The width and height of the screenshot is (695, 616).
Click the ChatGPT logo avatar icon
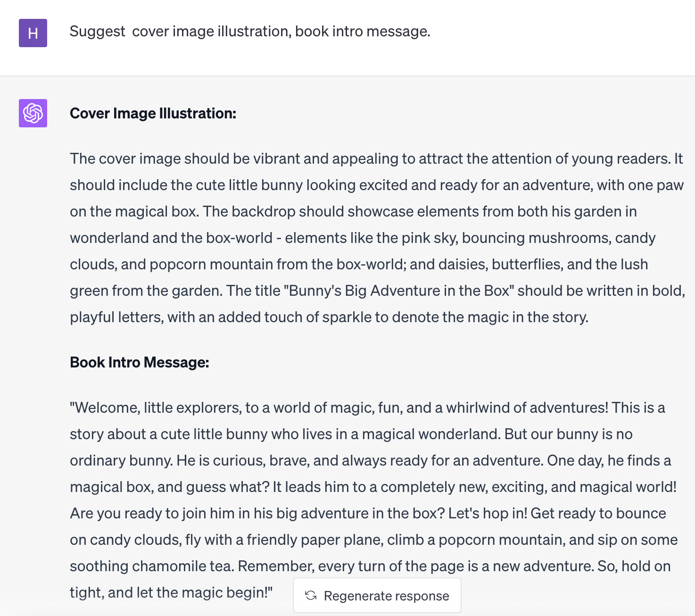(x=33, y=113)
